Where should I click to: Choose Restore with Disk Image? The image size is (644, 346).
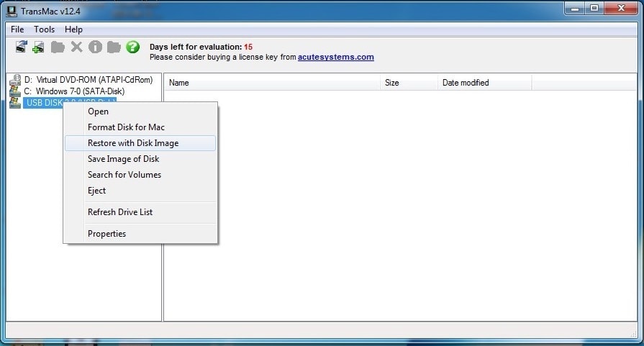[x=133, y=143]
